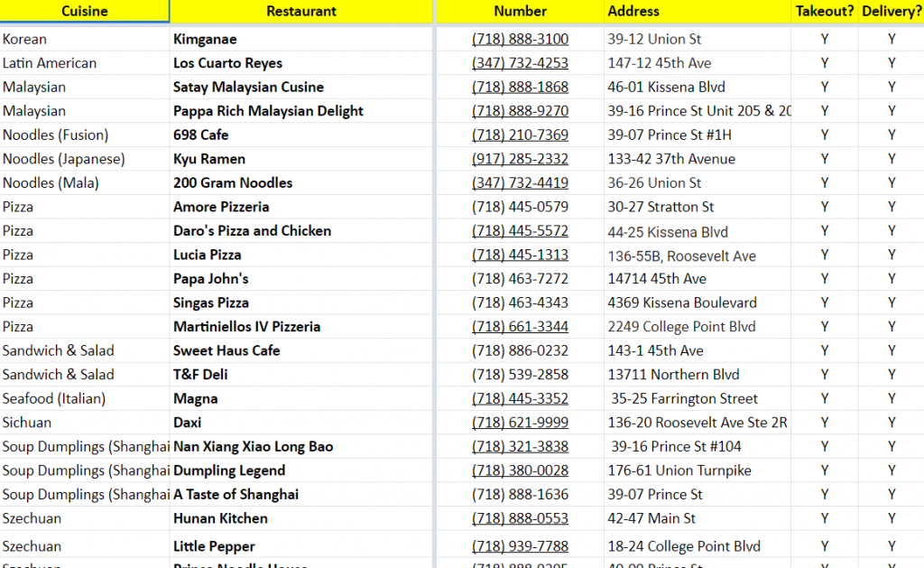Viewport: 924px width, 568px height.
Task: Select T&F Deli number (718) 539-2858
Action: tap(520, 375)
